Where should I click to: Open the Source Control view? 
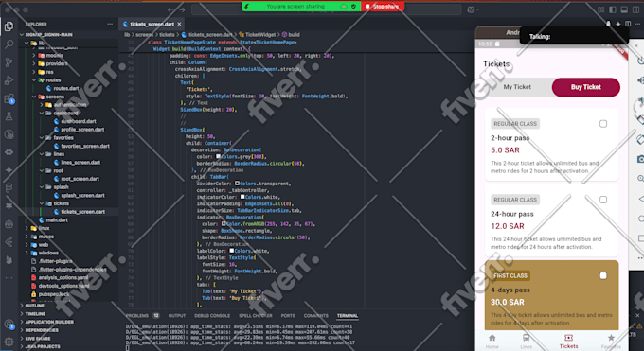click(x=9, y=62)
